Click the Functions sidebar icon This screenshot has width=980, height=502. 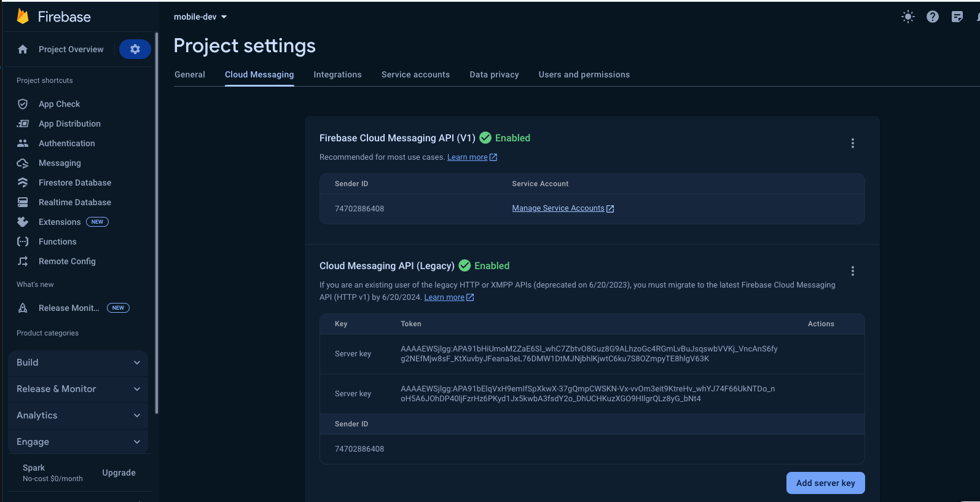(x=23, y=241)
